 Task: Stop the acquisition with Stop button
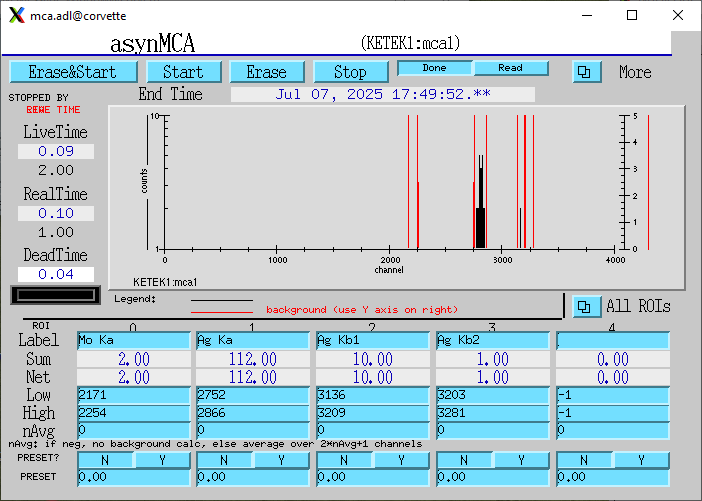click(351, 72)
